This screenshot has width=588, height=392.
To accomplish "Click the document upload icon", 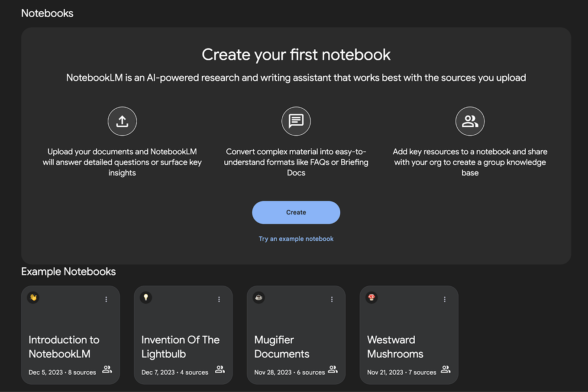I will [x=122, y=121].
